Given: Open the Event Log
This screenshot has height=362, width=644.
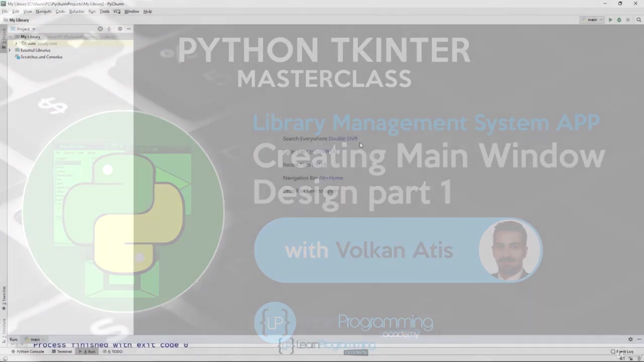Looking at the screenshot, I should pyautogui.click(x=622, y=351).
